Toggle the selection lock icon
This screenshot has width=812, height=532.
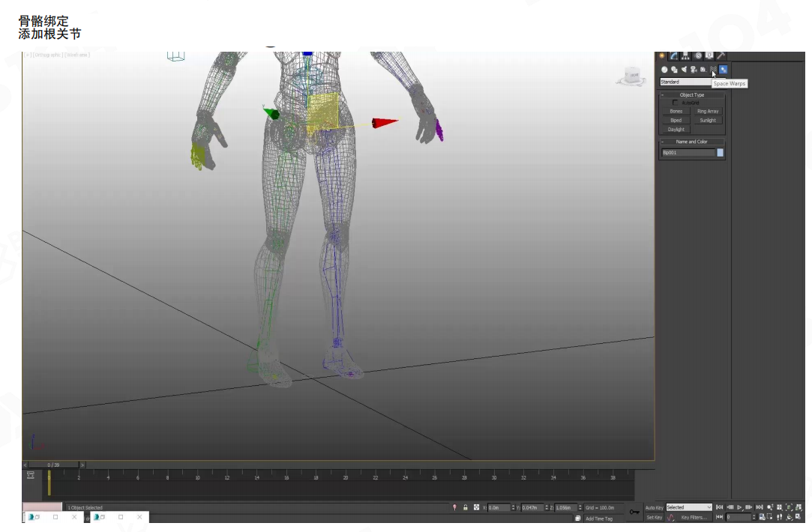pos(465,507)
